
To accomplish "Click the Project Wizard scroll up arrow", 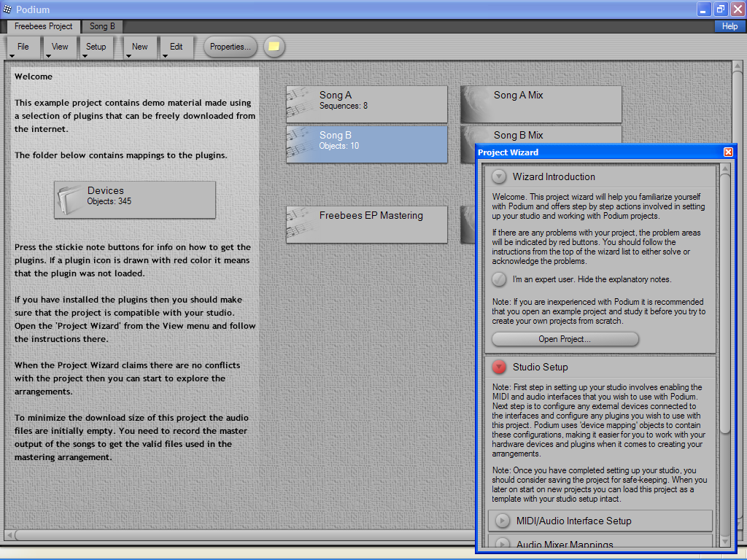I will pyautogui.click(x=725, y=168).
